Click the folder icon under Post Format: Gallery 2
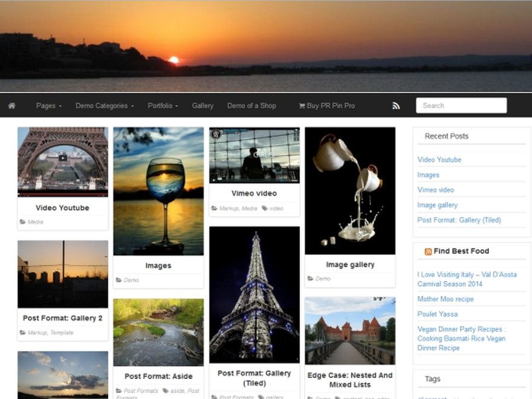 [x=23, y=332]
